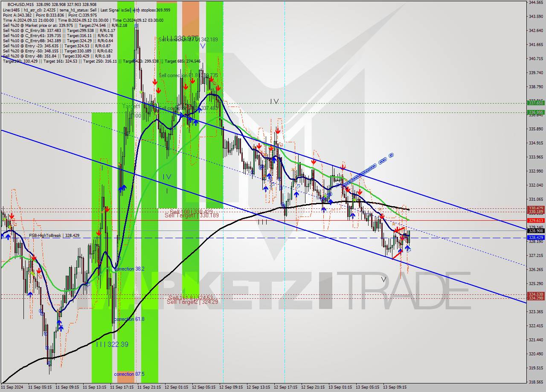The image size is (546, 392).
Task: Click the 11 Sep 2024 date label
Action: (x=12, y=387)
